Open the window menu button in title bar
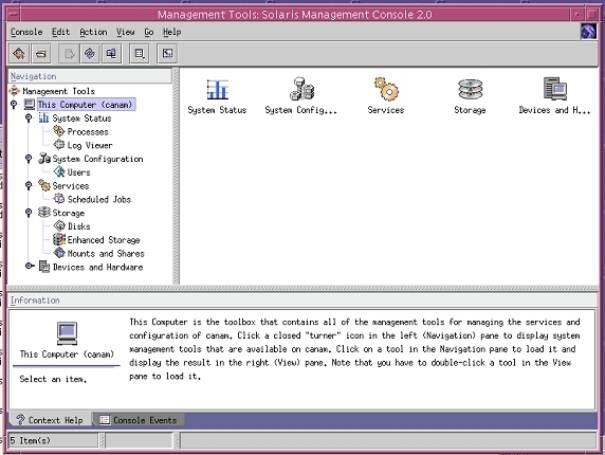Image resolution: width=605 pixels, height=455 pixels. [14, 15]
